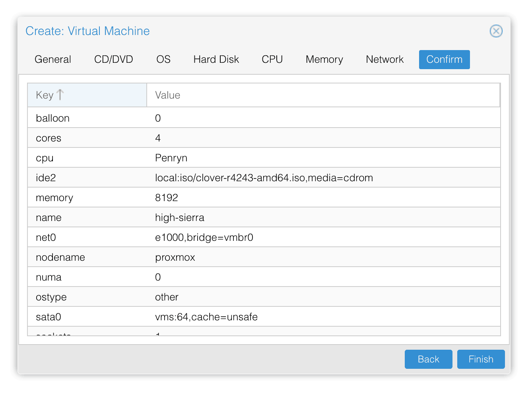Click the Value column header
532x399 pixels.
tap(323, 95)
